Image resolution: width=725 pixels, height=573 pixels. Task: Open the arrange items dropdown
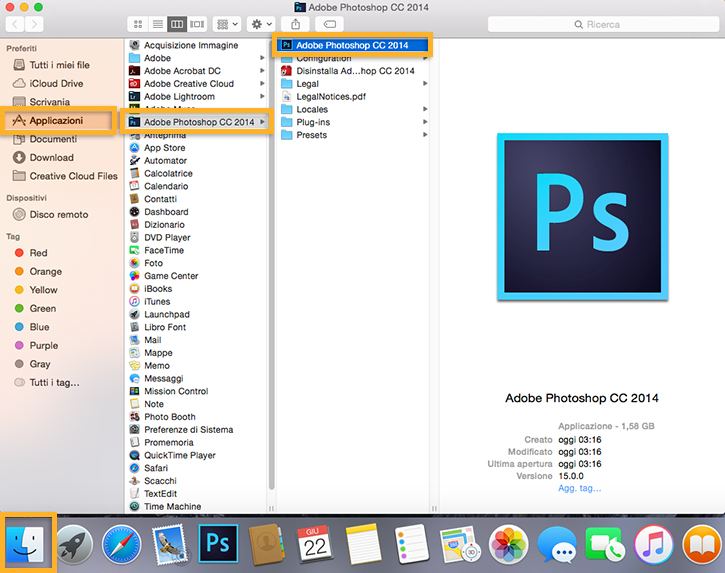(227, 24)
